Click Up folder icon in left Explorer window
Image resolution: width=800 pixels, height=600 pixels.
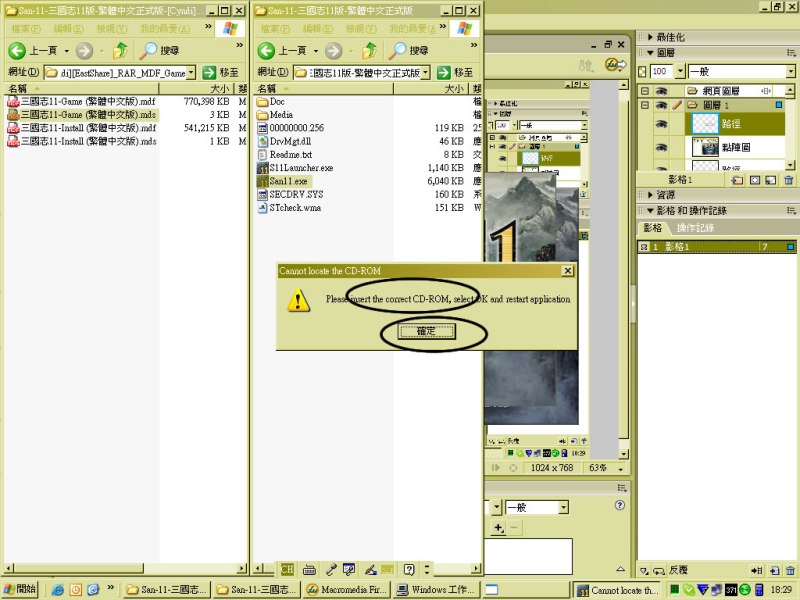coord(120,50)
